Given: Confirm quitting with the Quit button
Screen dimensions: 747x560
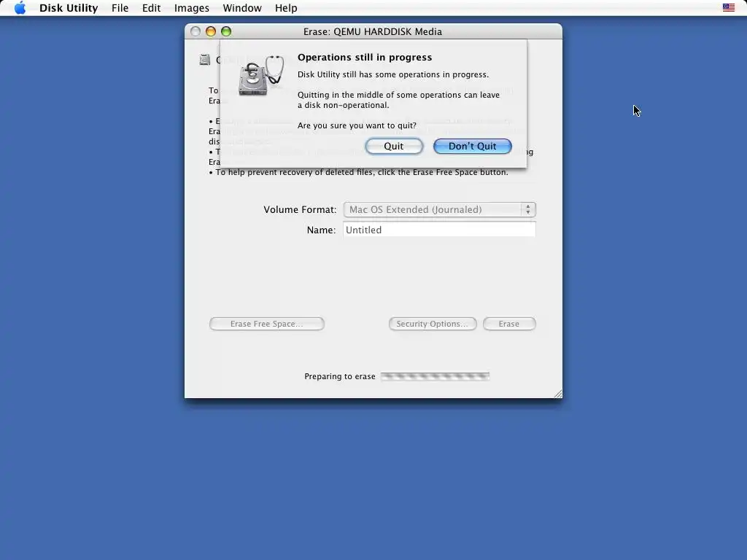Looking at the screenshot, I should point(394,146).
